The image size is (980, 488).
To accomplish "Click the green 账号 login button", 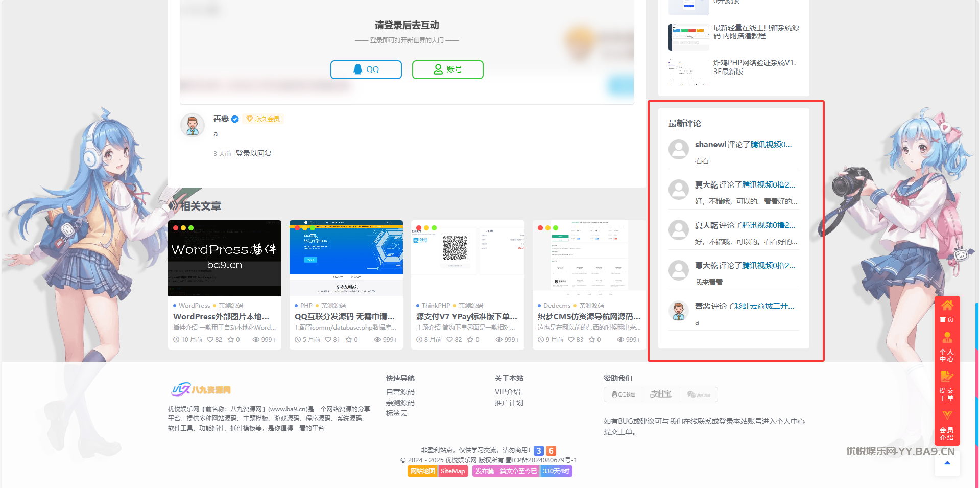I will (447, 69).
